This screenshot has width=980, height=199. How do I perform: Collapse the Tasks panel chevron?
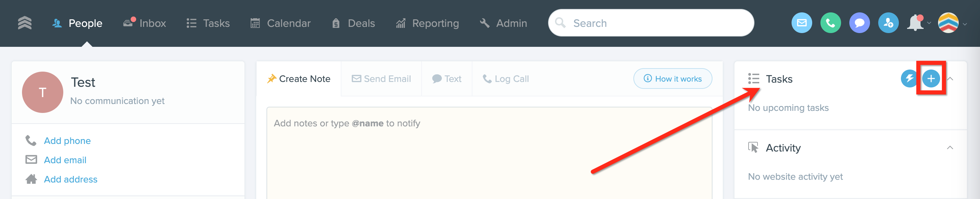pyautogui.click(x=950, y=79)
